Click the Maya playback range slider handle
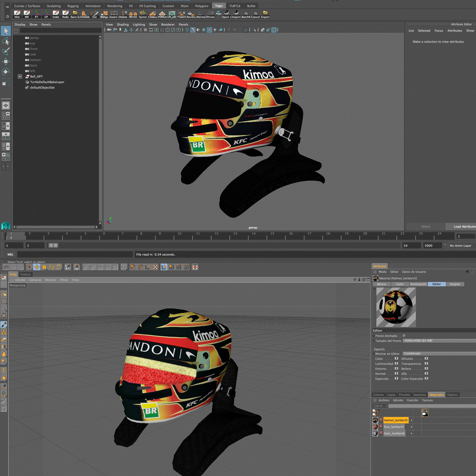The width and height of the screenshot is (476, 476). (53, 245)
